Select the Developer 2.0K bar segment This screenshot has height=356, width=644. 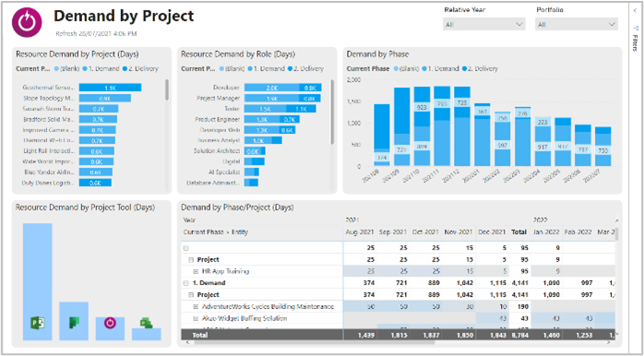pyautogui.click(x=271, y=88)
